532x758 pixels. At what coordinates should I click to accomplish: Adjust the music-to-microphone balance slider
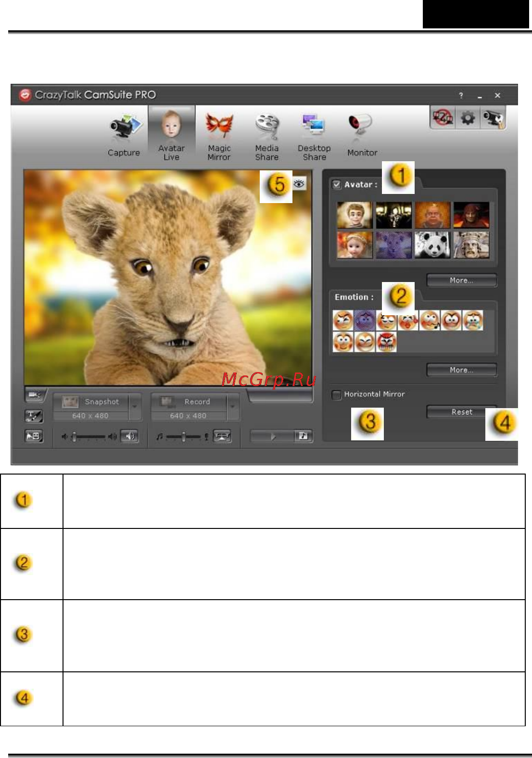point(184,437)
